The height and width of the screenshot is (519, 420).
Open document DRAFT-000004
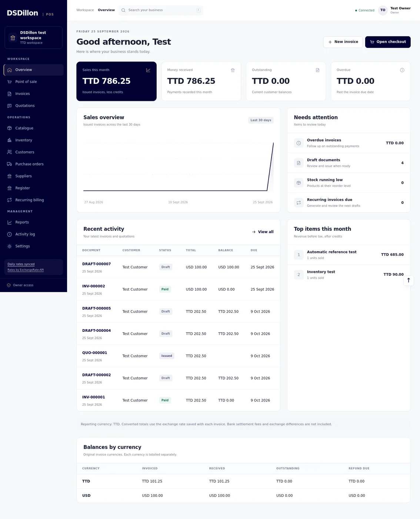(x=96, y=331)
